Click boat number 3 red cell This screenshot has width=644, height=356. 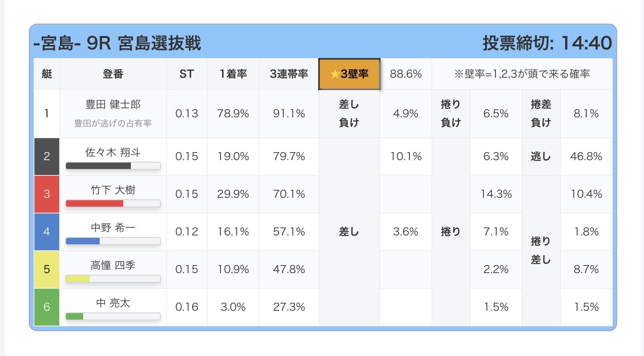[47, 194]
